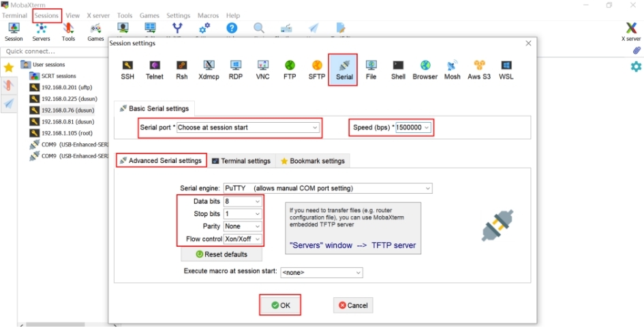Pick the Xdmcp session type

click(x=209, y=70)
